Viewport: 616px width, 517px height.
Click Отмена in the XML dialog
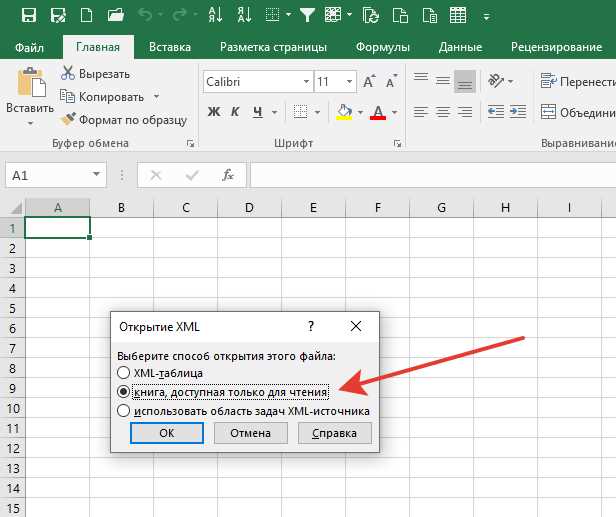pos(251,433)
